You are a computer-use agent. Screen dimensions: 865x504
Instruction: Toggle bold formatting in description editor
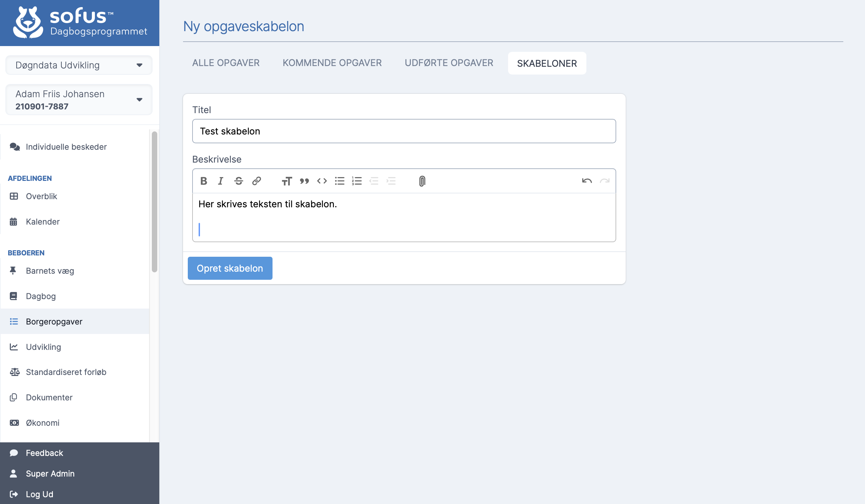[x=204, y=181]
